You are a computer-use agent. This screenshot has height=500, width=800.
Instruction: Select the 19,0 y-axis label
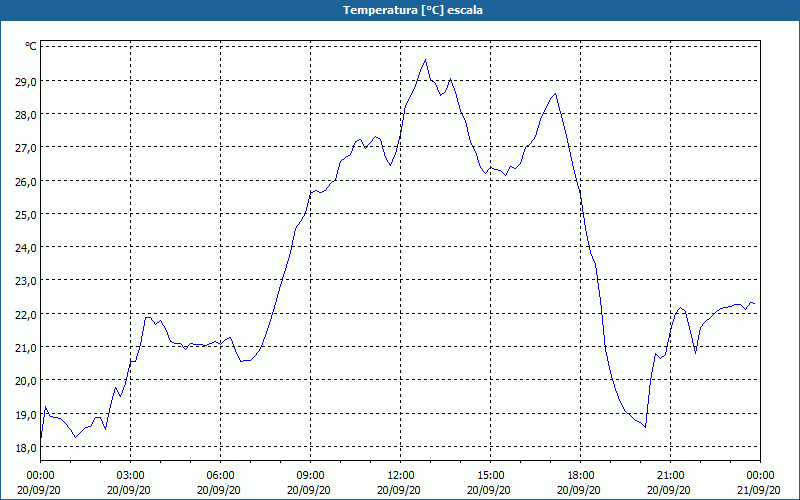[x=27, y=415]
